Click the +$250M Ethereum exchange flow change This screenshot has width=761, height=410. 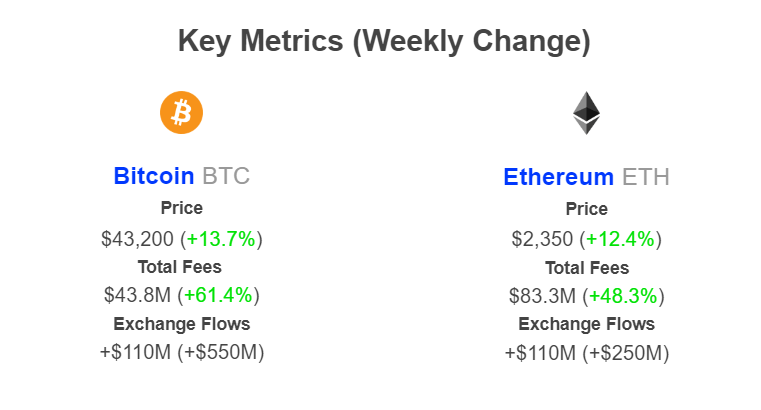click(x=626, y=353)
